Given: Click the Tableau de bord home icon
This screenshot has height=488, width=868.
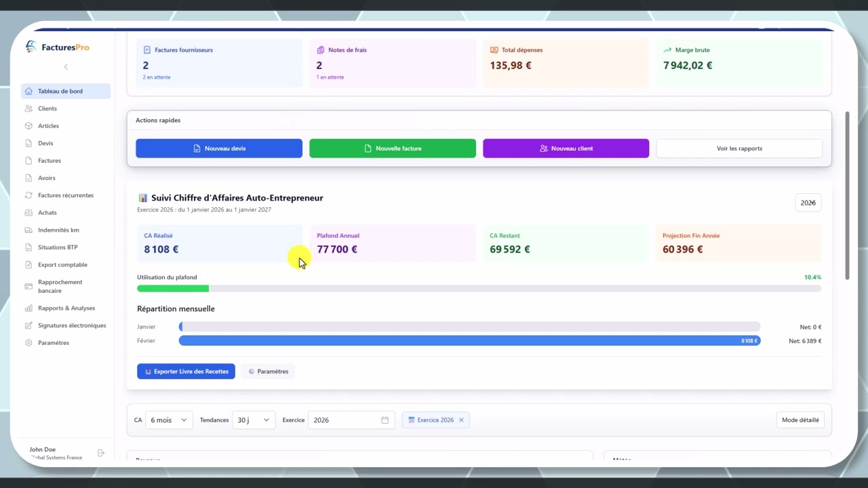Looking at the screenshot, I should pos(28,91).
